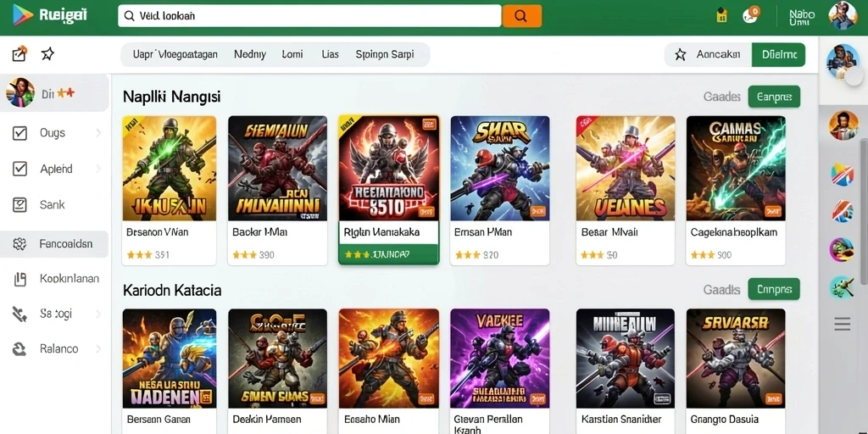Select the Uapr Moegoatagan tab
This screenshot has height=434, width=868.
pos(175,54)
